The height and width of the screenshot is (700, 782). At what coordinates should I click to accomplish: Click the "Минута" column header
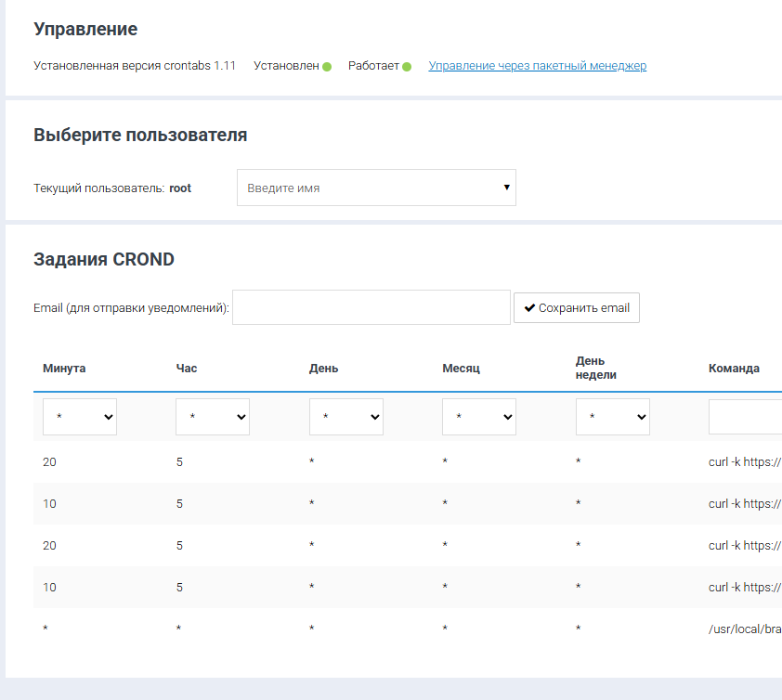point(64,369)
